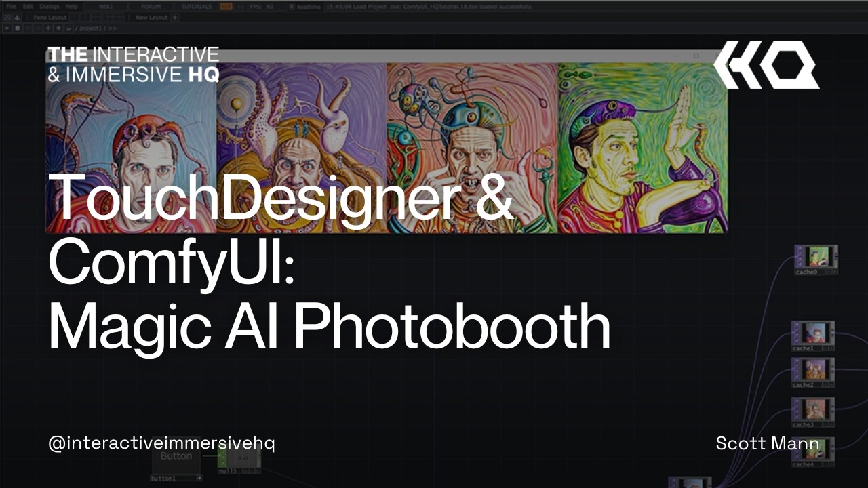The image size is (868, 488).
Task: Click the TUTORIALS button
Action: tap(197, 7)
